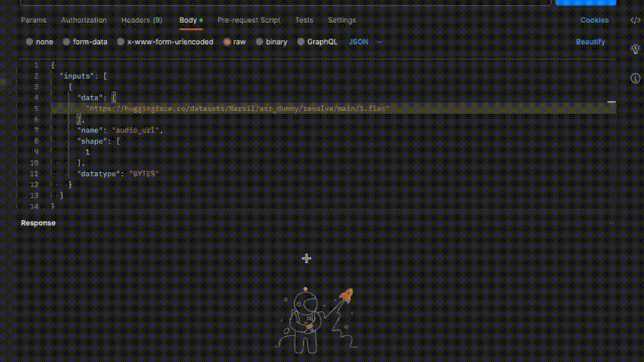Open the JSON format dropdown
644x362 pixels.
(365, 42)
